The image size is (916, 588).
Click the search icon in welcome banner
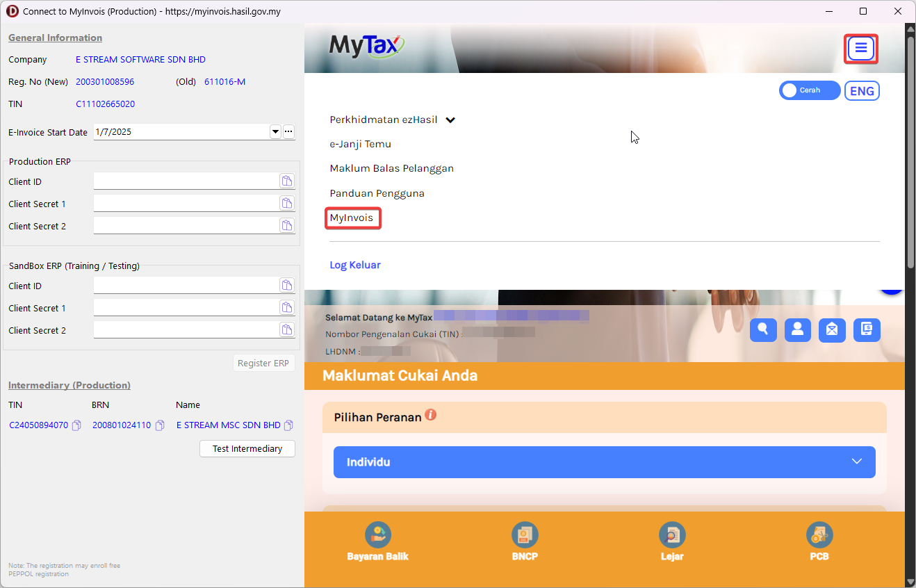763,330
